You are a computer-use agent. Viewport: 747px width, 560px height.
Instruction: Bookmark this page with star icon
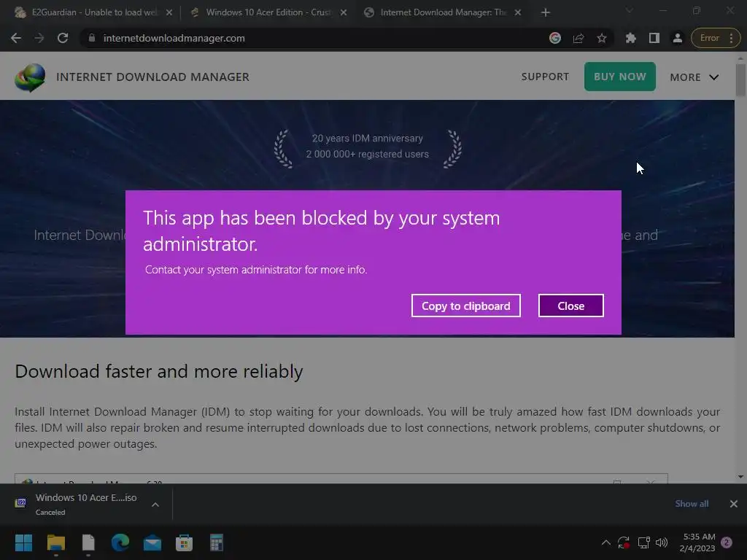[602, 38]
